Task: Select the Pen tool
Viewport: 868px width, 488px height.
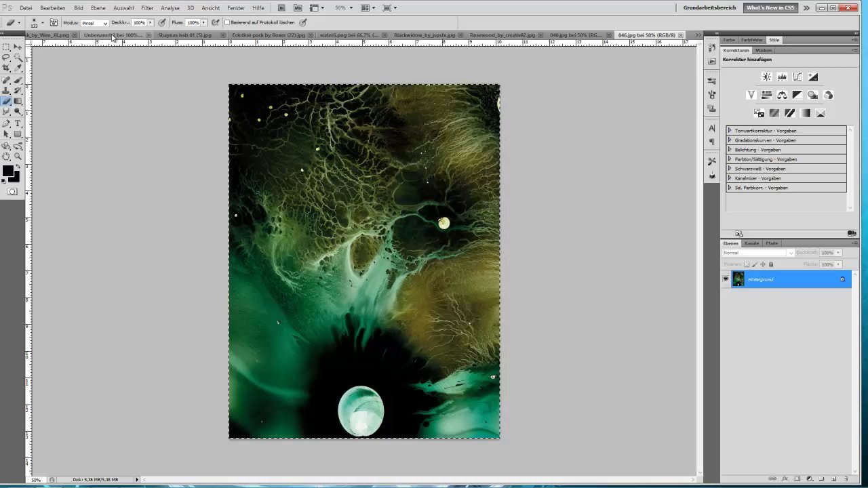Action: [x=6, y=123]
